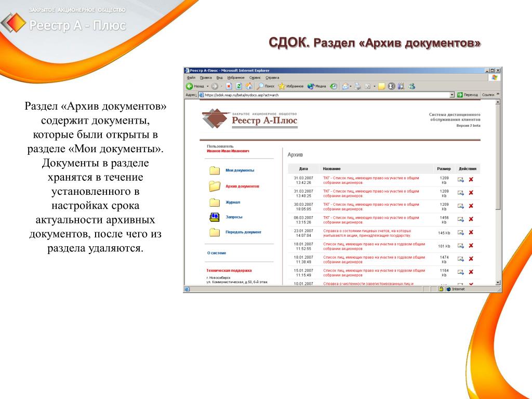
Task: Open the Запросы link
Action: (x=234, y=217)
